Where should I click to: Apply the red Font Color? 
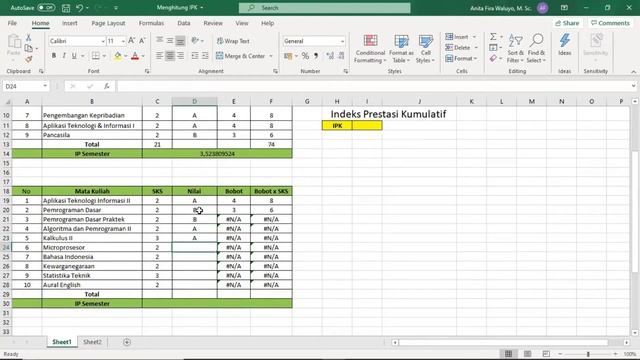pos(135,56)
